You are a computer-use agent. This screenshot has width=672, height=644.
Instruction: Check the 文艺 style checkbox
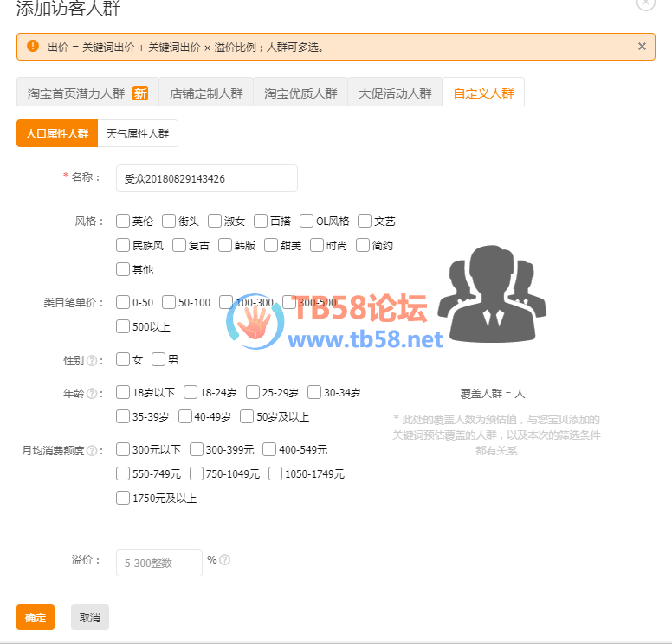(x=365, y=221)
